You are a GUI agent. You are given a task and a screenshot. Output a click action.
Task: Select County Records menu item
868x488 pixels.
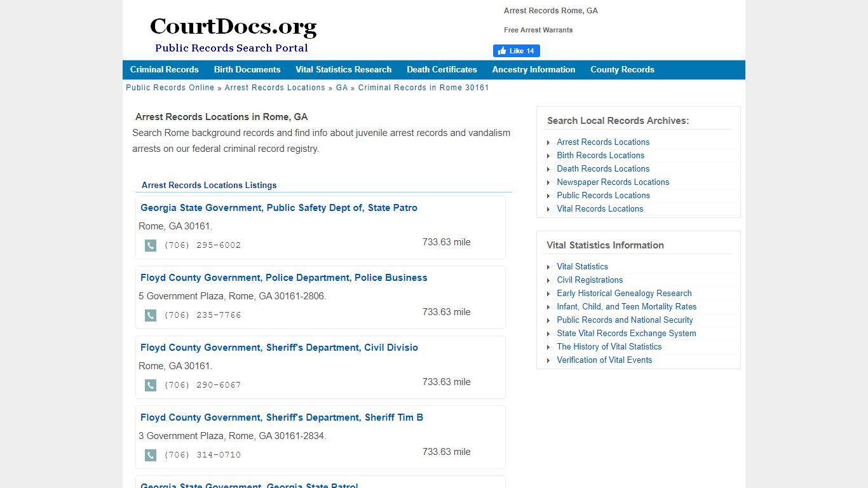[x=622, y=69]
